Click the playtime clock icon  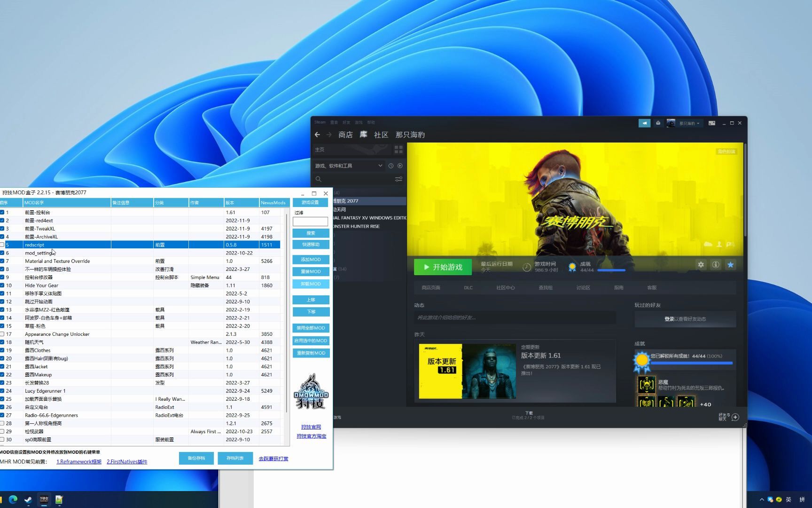coord(527,267)
